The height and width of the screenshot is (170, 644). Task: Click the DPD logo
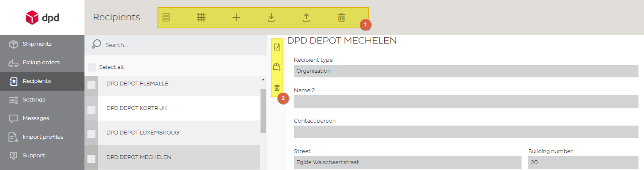42,18
